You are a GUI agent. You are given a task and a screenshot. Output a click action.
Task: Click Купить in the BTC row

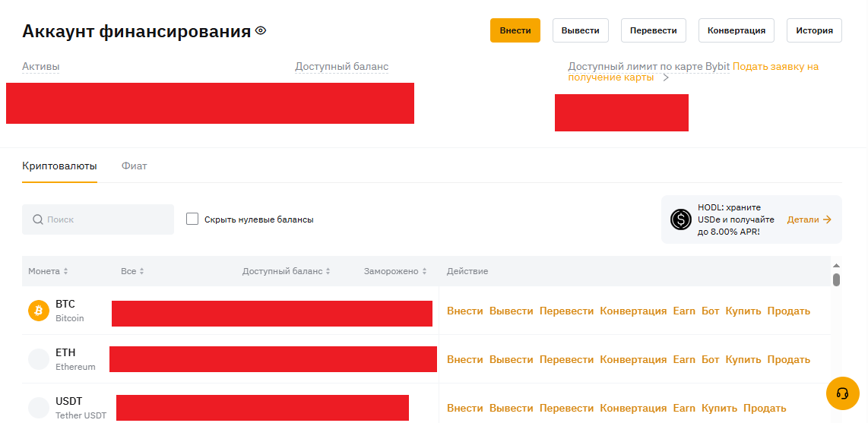tap(743, 311)
